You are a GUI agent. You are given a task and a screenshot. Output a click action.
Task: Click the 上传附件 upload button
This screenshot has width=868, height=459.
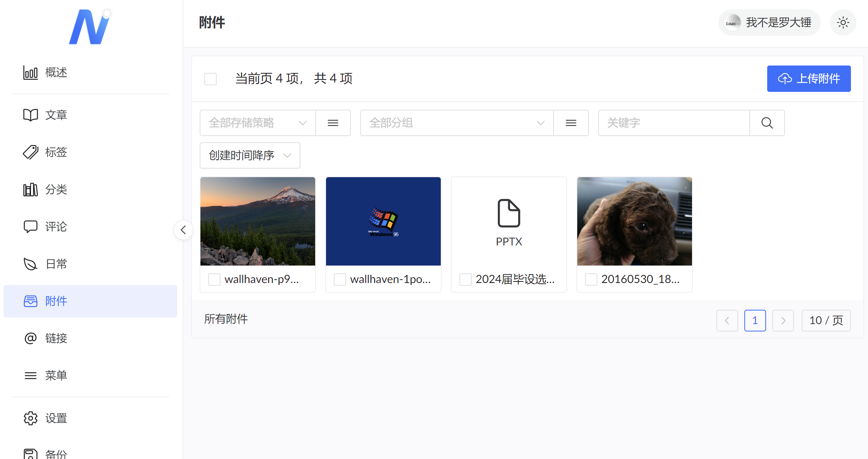(x=808, y=79)
